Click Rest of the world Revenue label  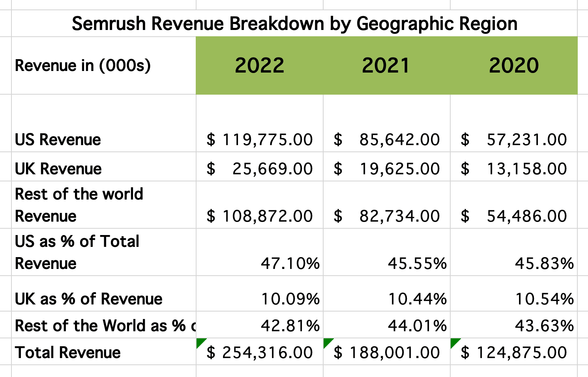[x=104, y=205]
